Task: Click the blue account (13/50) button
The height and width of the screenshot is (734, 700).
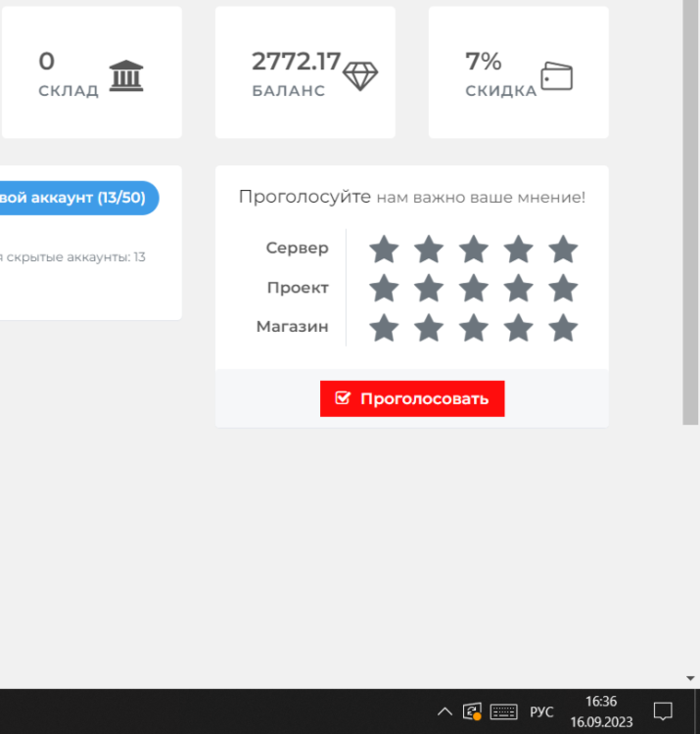Action: pos(78,198)
